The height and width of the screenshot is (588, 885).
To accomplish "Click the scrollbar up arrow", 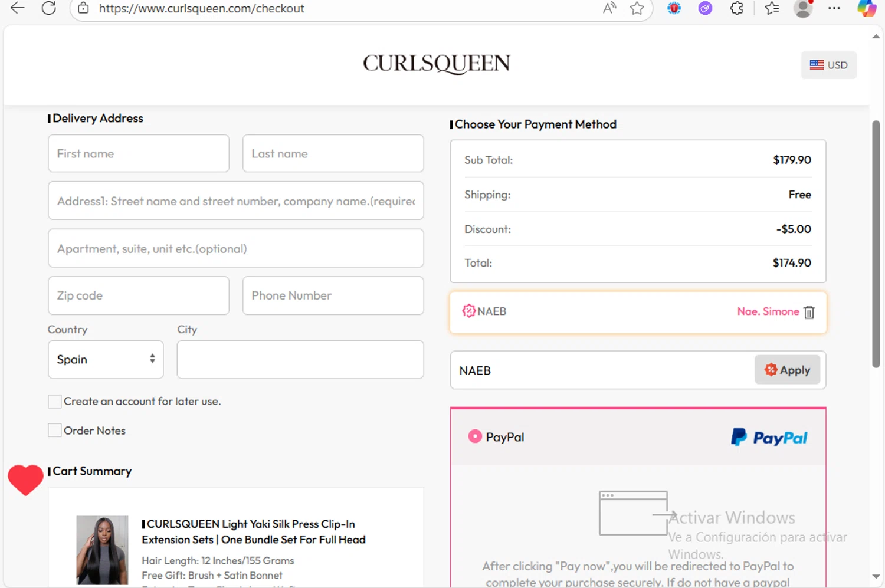I will pos(876,37).
